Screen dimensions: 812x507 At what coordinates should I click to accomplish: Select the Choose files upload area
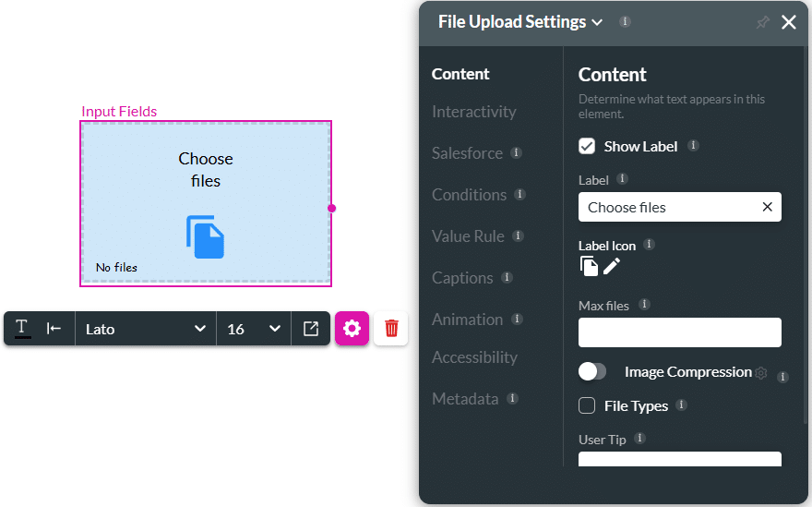pos(206,203)
